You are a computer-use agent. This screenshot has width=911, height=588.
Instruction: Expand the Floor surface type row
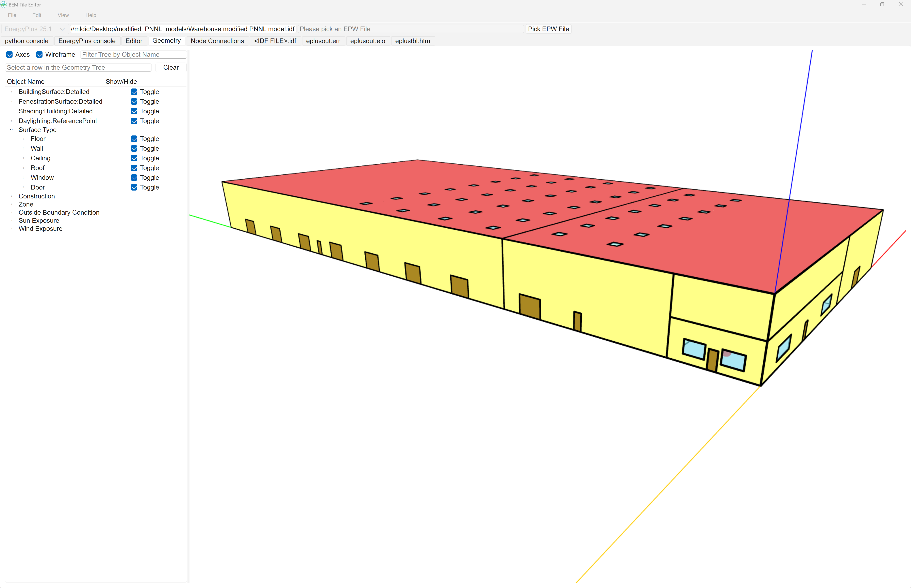pos(24,139)
